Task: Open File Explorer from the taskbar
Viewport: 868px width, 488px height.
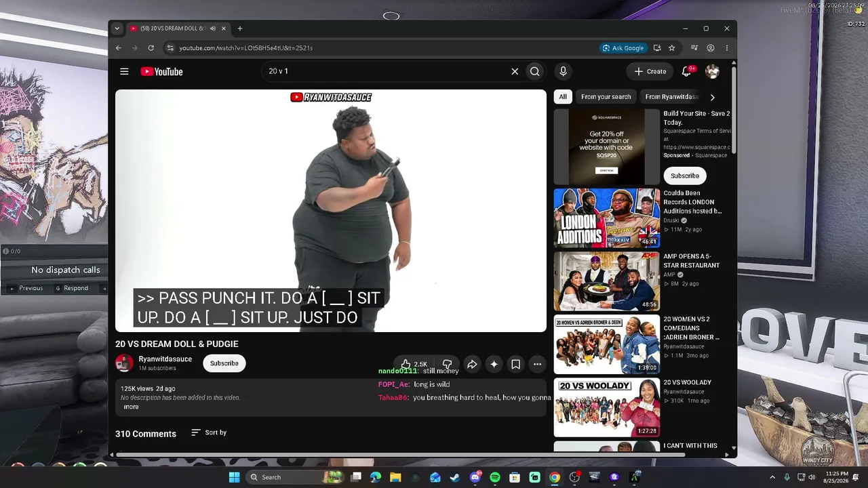Action: 395,477
